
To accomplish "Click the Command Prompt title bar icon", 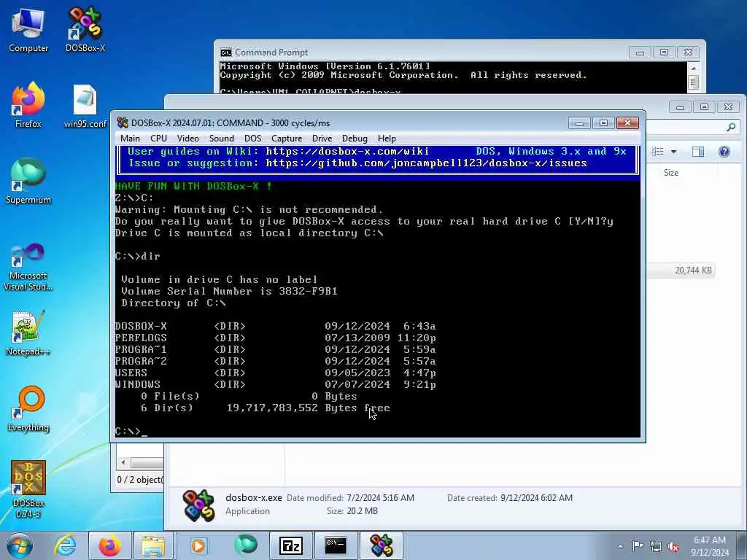I will tap(226, 52).
